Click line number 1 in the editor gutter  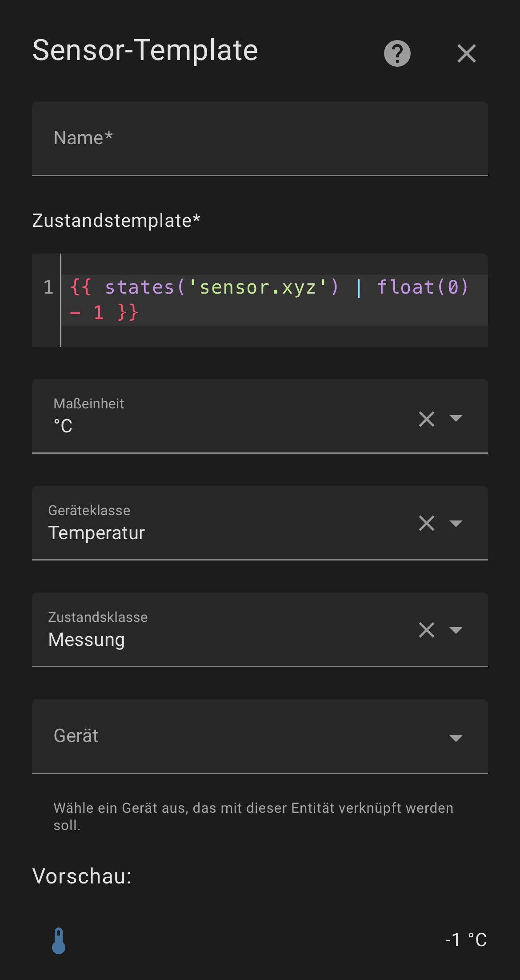pyautogui.click(x=48, y=287)
